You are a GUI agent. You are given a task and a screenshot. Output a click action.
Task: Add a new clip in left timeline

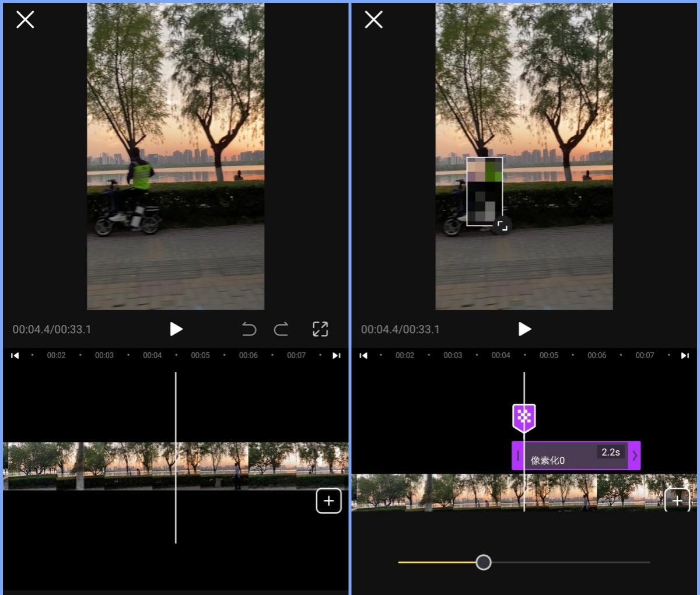point(328,501)
